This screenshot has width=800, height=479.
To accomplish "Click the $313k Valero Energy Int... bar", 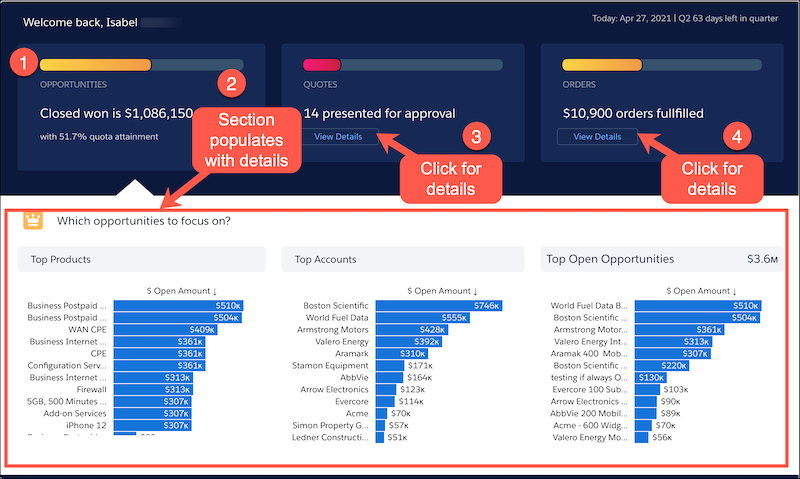I will point(673,342).
